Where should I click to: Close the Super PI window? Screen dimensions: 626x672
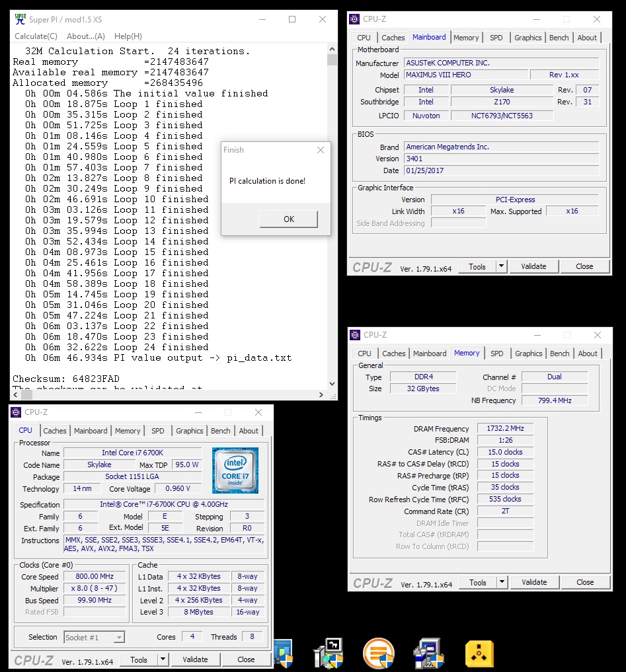pyautogui.click(x=323, y=19)
